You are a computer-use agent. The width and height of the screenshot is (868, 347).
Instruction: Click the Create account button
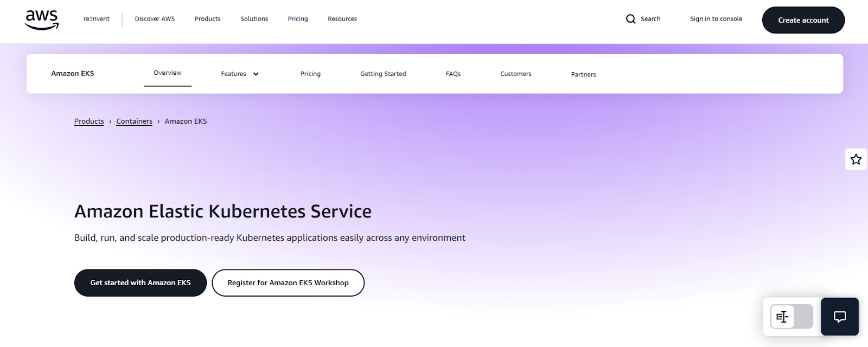click(803, 20)
